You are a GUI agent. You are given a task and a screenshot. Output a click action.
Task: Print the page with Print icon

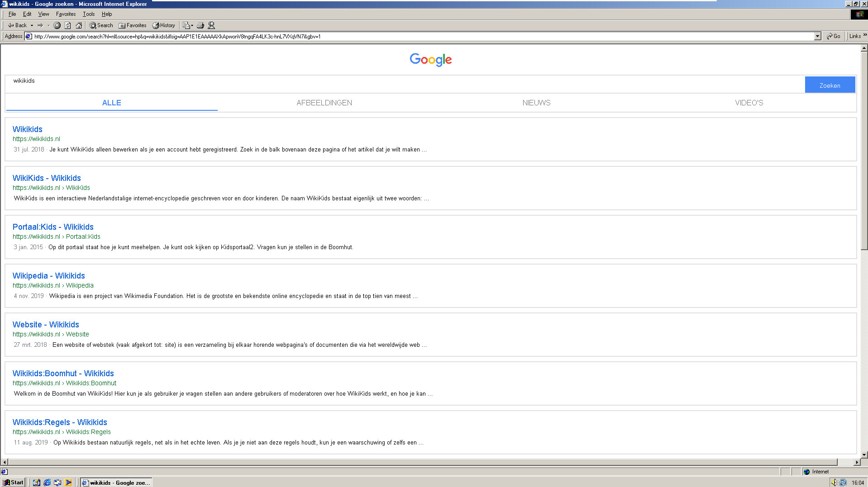coord(200,25)
